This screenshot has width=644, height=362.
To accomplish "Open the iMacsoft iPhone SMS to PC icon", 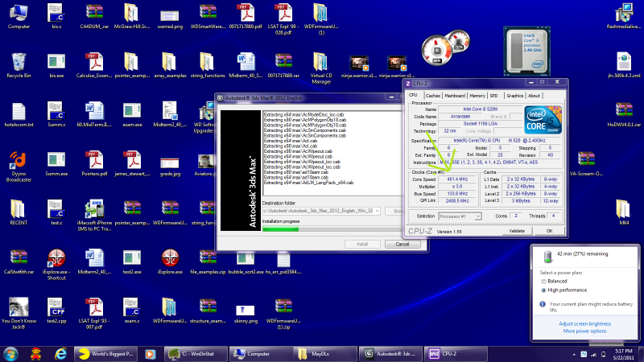I will [x=94, y=216].
